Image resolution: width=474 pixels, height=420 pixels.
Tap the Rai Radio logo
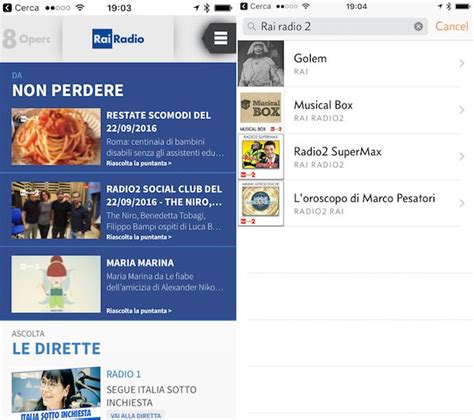(x=118, y=39)
